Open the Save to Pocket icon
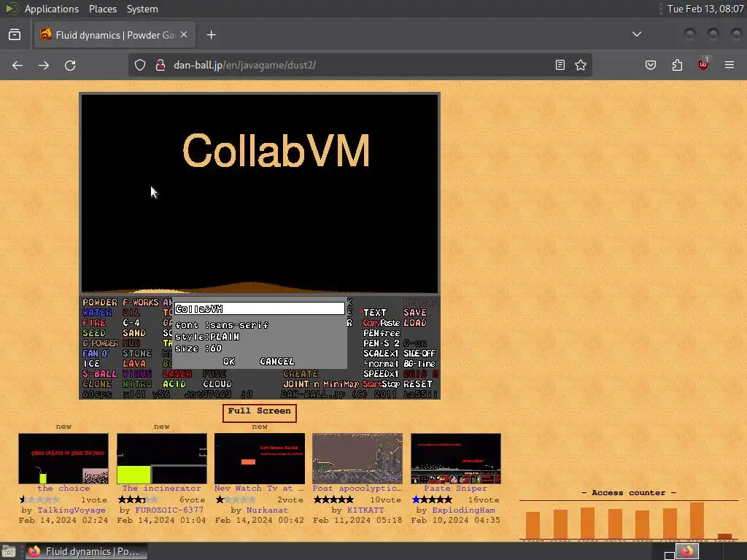The width and height of the screenshot is (747, 560). point(650,65)
